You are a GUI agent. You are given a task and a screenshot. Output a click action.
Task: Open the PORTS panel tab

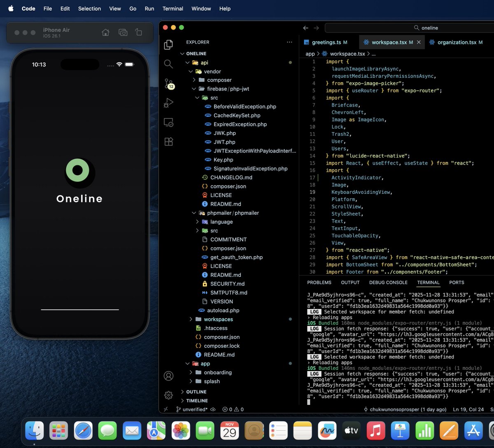[x=457, y=283]
